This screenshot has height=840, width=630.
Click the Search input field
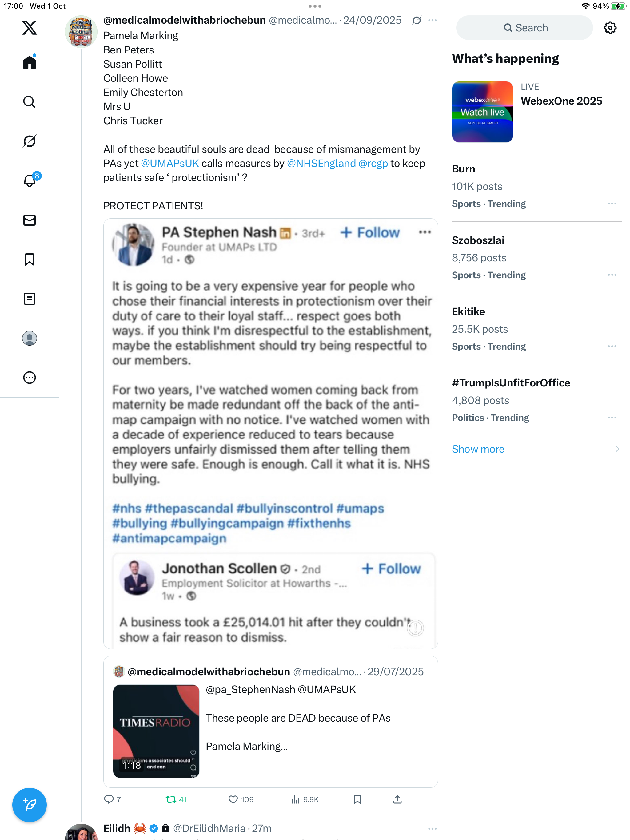coord(524,28)
